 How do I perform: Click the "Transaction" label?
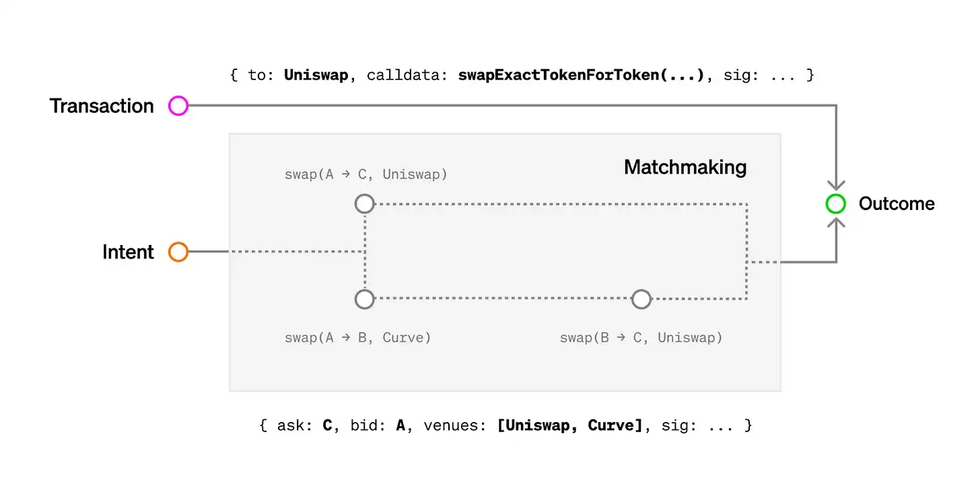pos(102,106)
